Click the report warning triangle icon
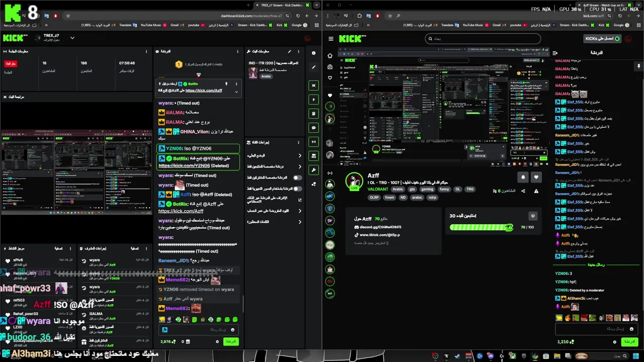Viewport: 644px width, 362px height. 536,191
